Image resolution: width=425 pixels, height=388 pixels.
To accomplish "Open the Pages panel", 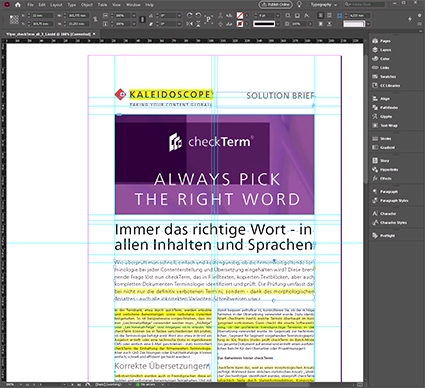I will coord(382,41).
